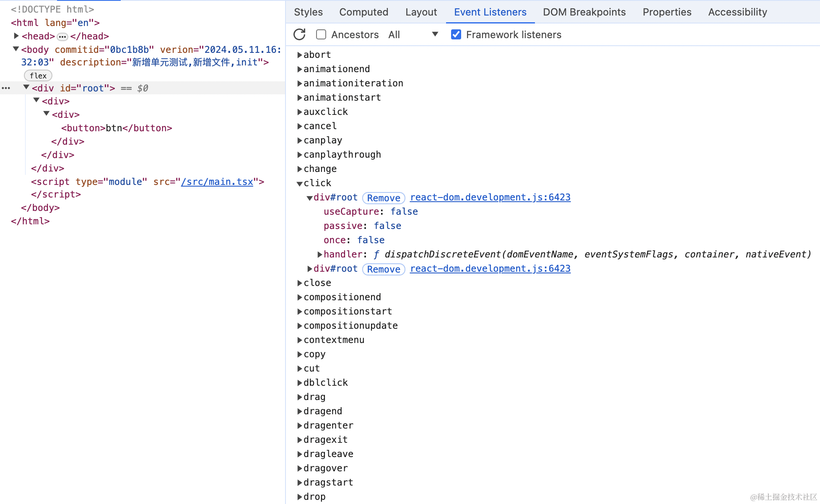Expand the handler dispatchDiscreteEvent function

320,255
